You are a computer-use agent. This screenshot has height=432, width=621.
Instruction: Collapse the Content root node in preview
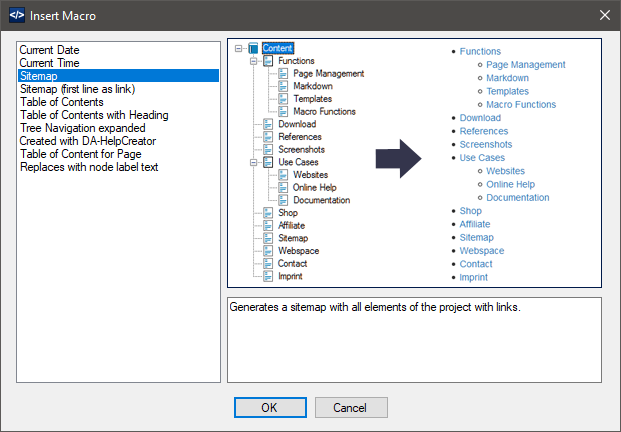[x=238, y=48]
